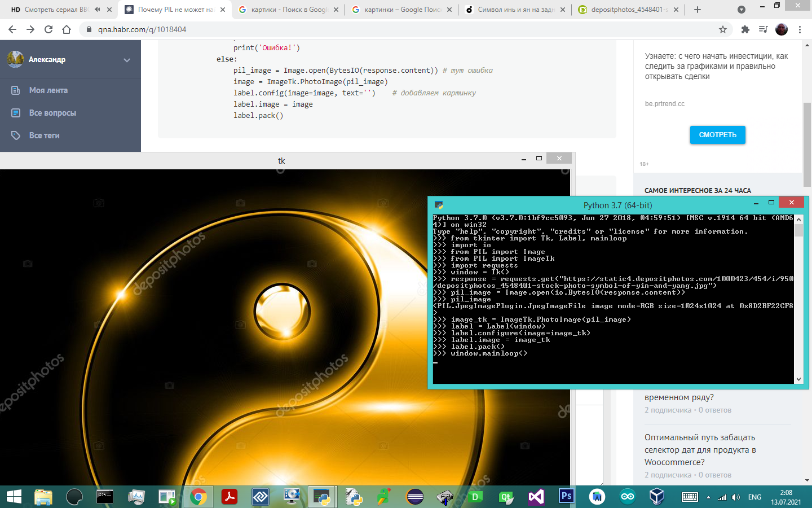View site info lock icon
The image size is (812, 508).
89,29
